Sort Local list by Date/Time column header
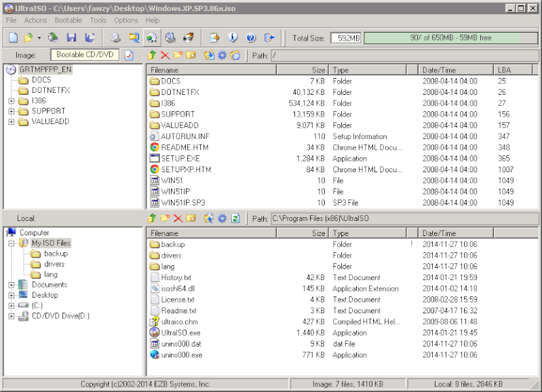 (456, 233)
